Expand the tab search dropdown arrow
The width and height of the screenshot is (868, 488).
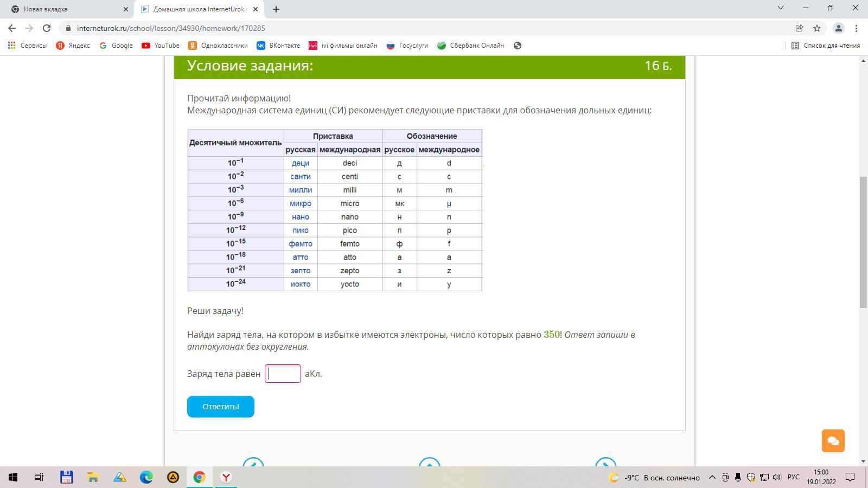point(781,8)
